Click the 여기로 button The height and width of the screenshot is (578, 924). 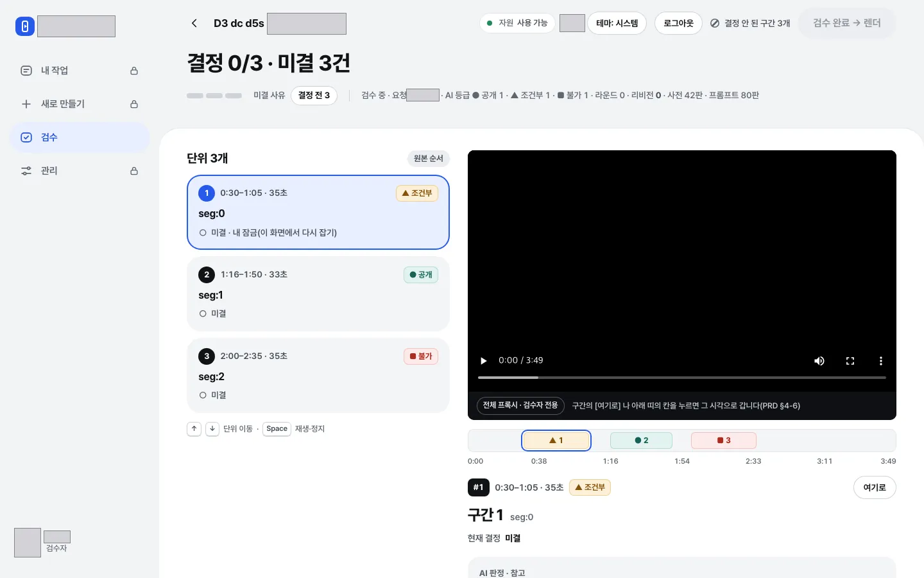pyautogui.click(x=875, y=487)
